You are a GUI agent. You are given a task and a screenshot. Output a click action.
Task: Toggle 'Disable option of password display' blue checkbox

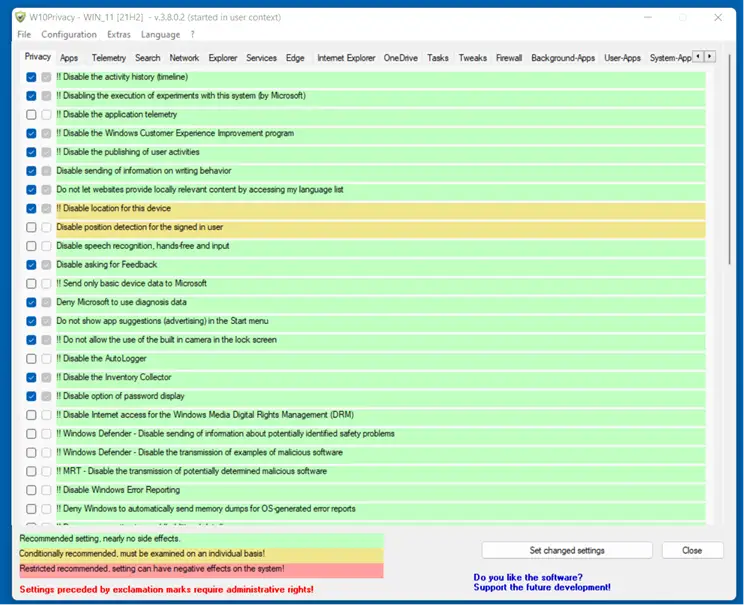31,396
